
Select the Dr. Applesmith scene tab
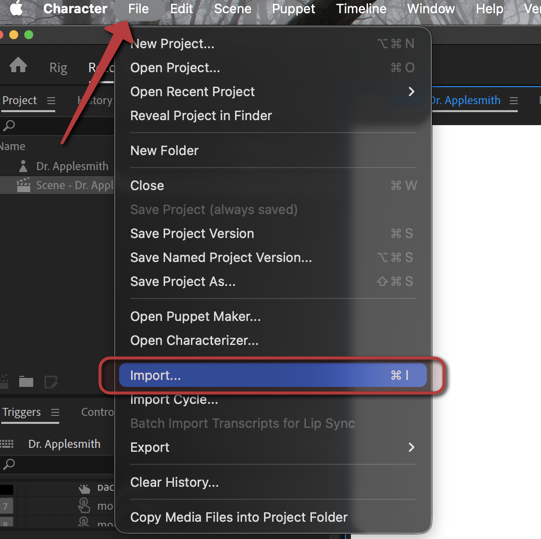tap(465, 100)
